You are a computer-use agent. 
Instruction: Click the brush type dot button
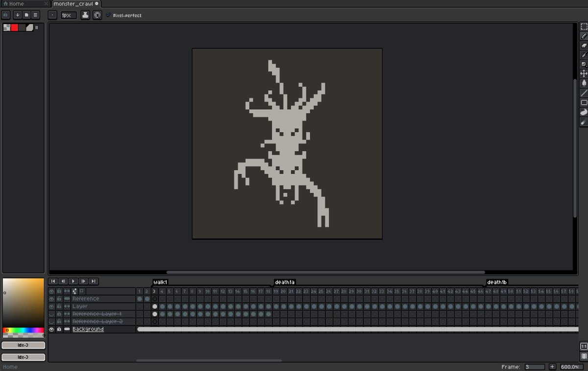pyautogui.click(x=52, y=15)
